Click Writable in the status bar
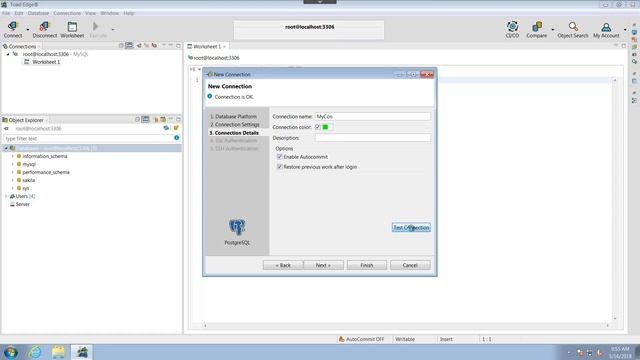Viewport: 640px width, 360px height. click(x=405, y=339)
